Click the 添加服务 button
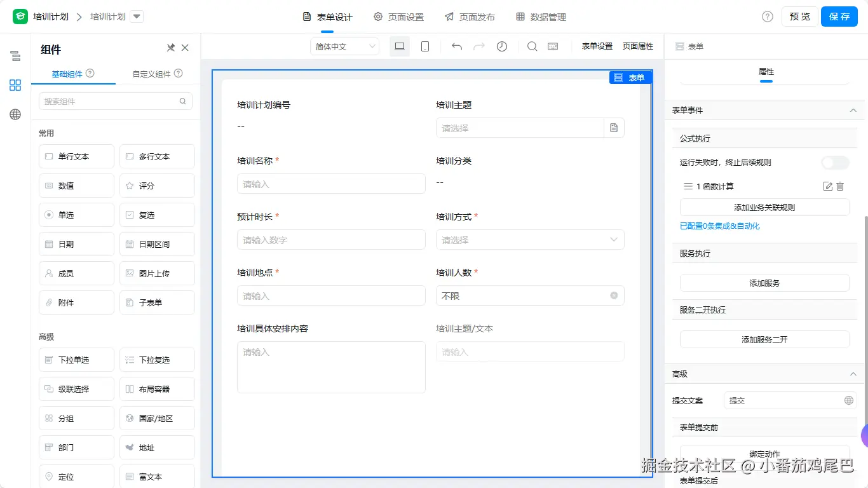 coord(764,283)
